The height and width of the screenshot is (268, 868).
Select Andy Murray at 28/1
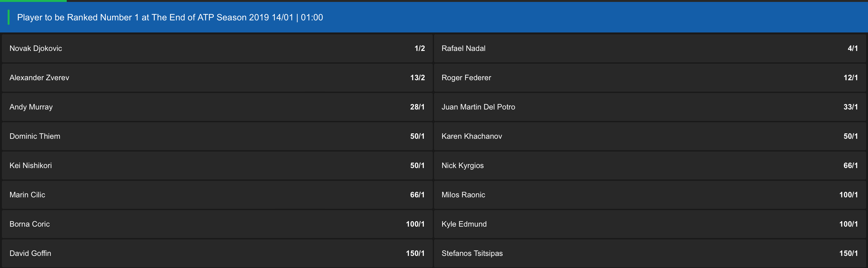point(217,107)
